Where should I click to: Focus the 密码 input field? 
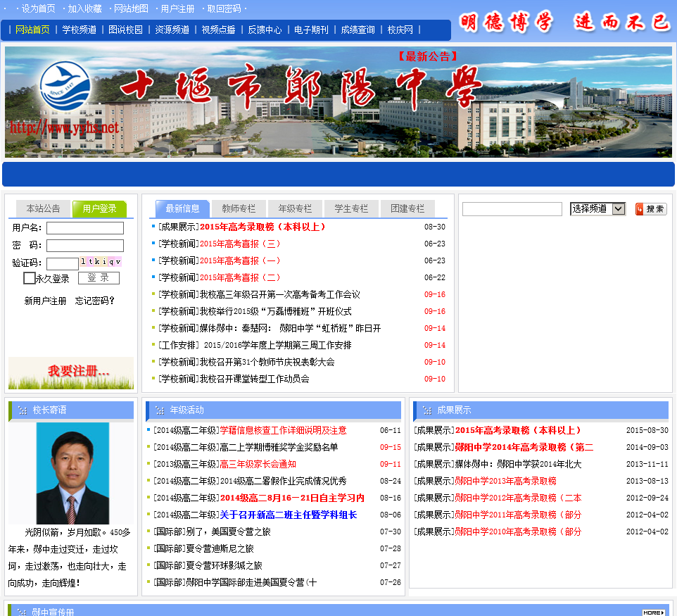click(x=85, y=246)
